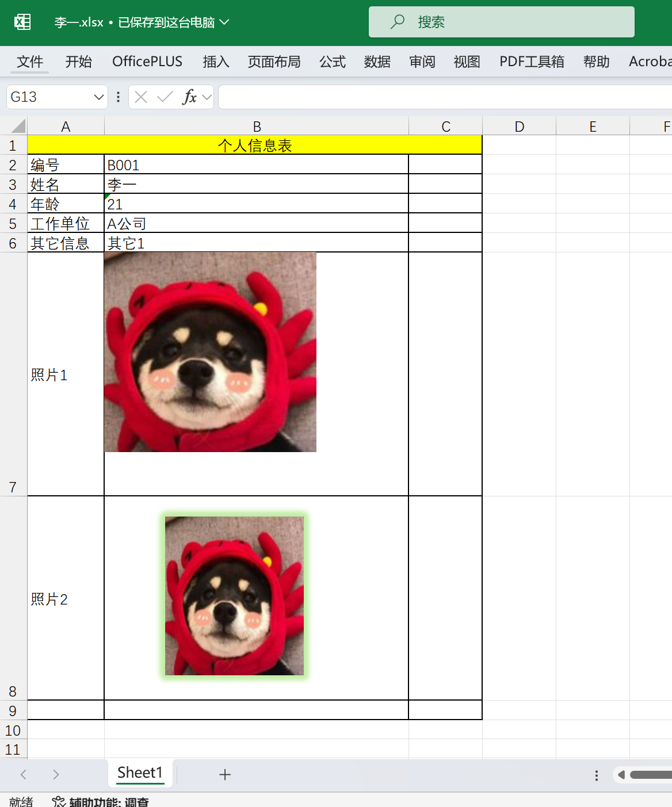
Task: Click the Insert Function fx icon
Action: [x=192, y=97]
